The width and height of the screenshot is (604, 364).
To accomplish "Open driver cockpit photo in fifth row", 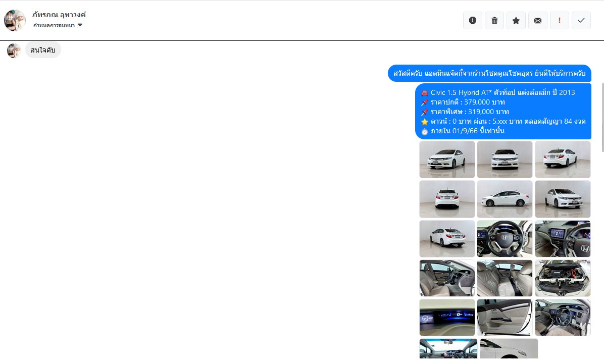I will click(x=563, y=318).
